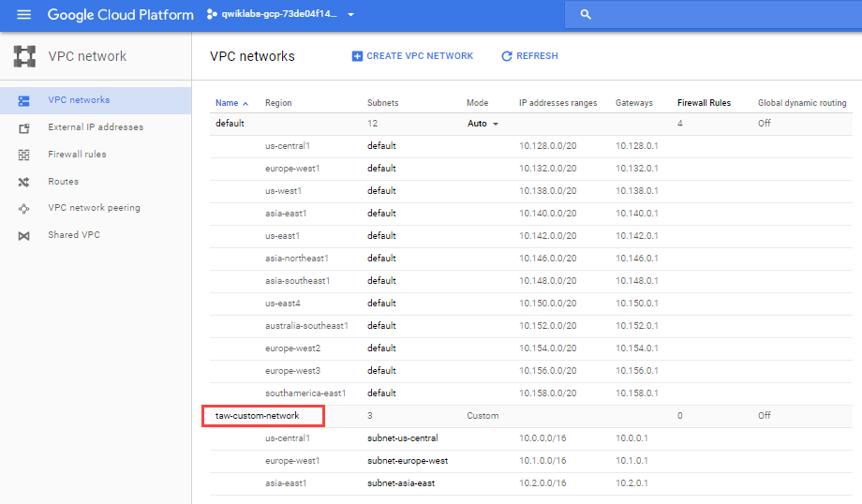
Task: Click the Gateways column header
Action: [634, 103]
